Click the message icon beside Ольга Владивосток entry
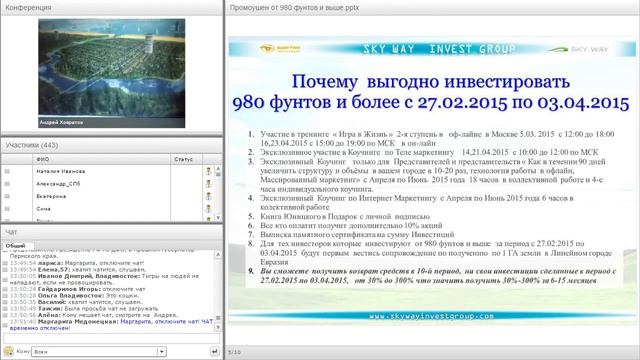640x360 pixels. 5,296
